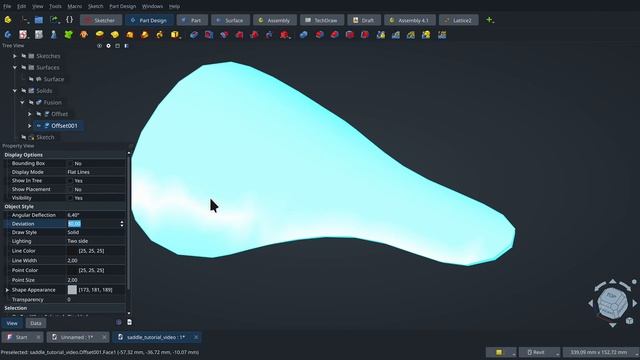Click the Shape Appearance gray color swatch
Image resolution: width=640 pixels, height=360 pixels.
coord(72,290)
